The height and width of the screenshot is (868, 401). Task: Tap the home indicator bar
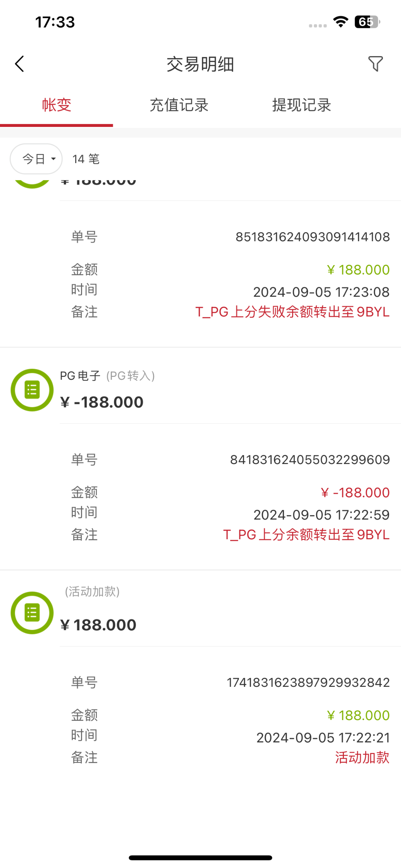(x=200, y=858)
